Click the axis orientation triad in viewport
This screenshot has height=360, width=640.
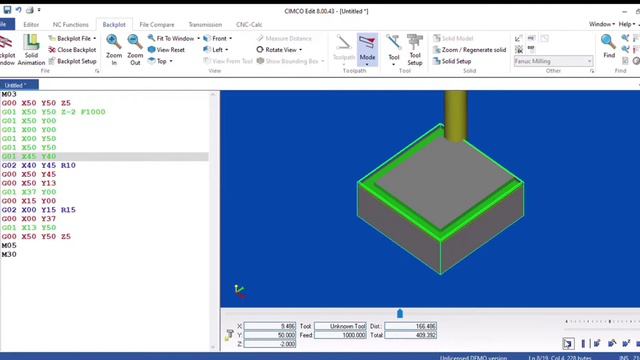point(240,291)
